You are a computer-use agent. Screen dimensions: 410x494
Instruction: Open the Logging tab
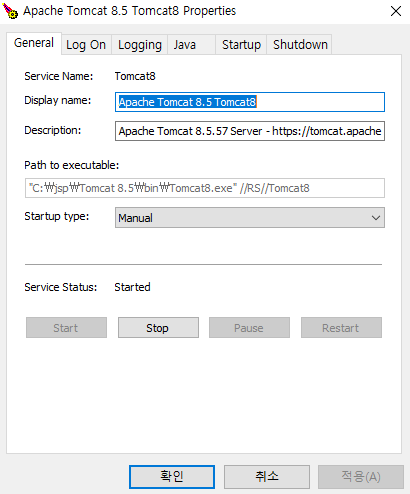[x=140, y=45]
